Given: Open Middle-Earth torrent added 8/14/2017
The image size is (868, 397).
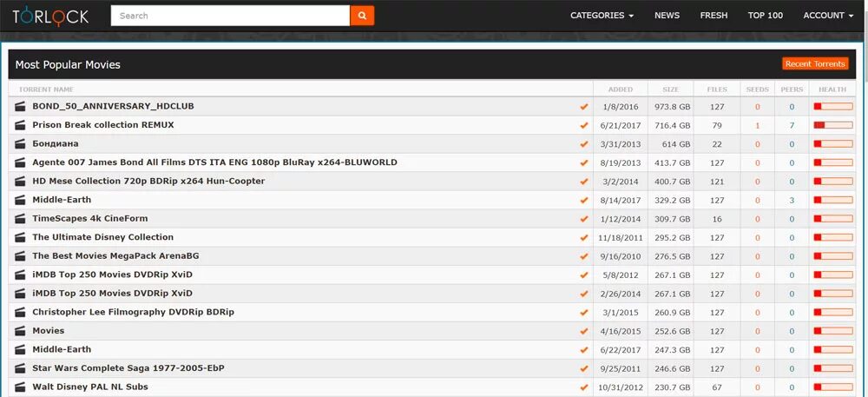Looking at the screenshot, I should pyautogui.click(x=62, y=200).
